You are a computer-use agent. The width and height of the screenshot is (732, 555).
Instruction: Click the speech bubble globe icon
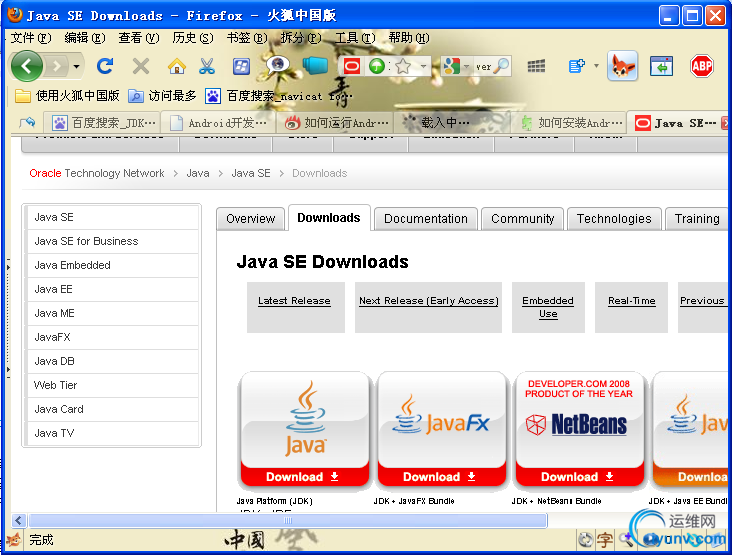pyautogui.click(x=278, y=65)
